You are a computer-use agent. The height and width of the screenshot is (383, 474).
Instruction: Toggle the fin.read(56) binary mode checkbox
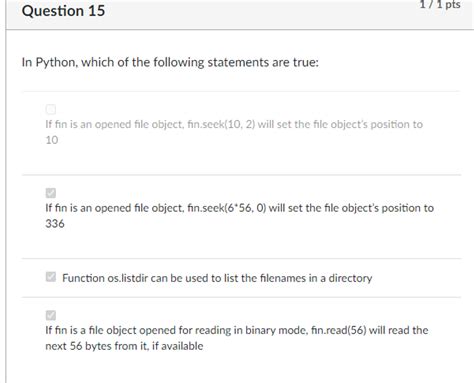coord(51,315)
